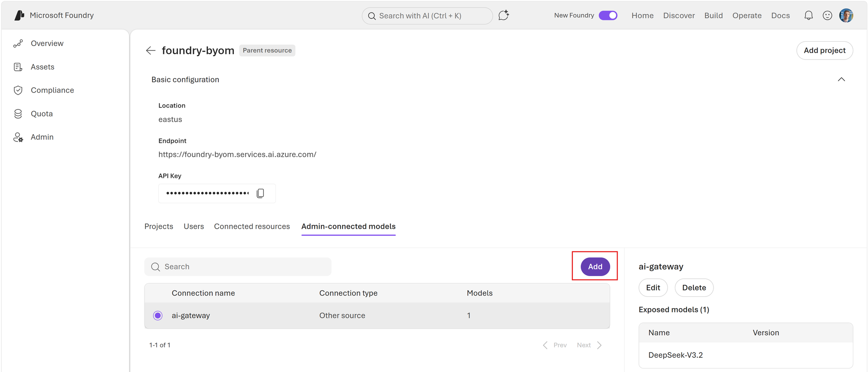The height and width of the screenshot is (372, 868).
Task: Switch to the Users tab
Action: 194,227
